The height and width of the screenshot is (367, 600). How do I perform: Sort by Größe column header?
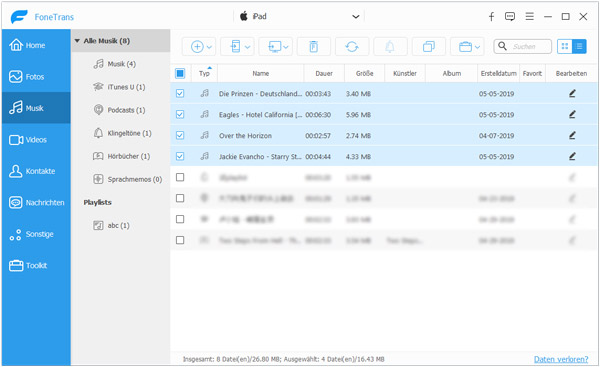364,73
